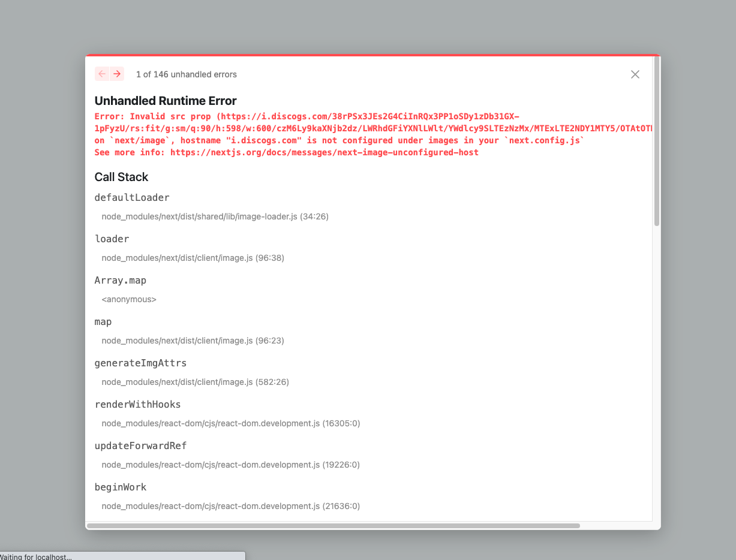The width and height of the screenshot is (736, 560).
Task: Click the Unhandled Runtime Error heading
Action: click(166, 101)
